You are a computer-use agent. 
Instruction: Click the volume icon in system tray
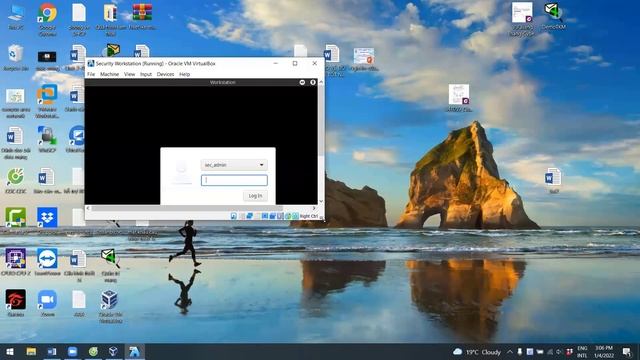[x=559, y=352]
